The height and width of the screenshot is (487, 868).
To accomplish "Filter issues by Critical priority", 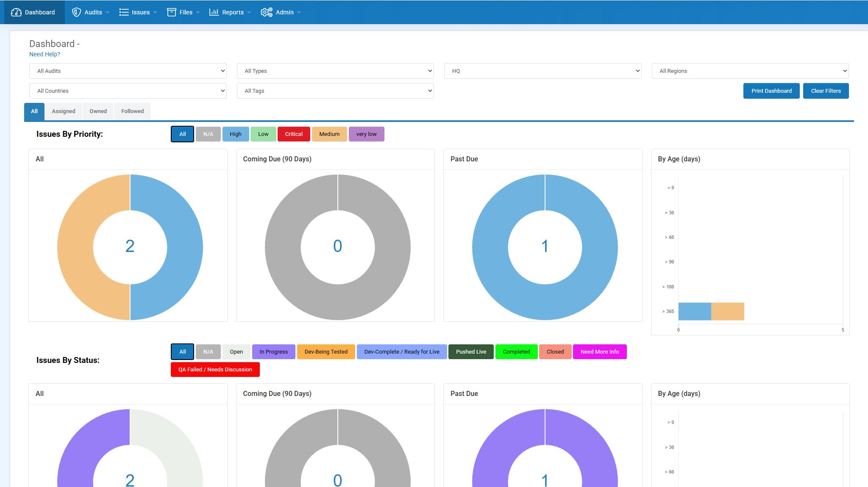I will pos(294,134).
